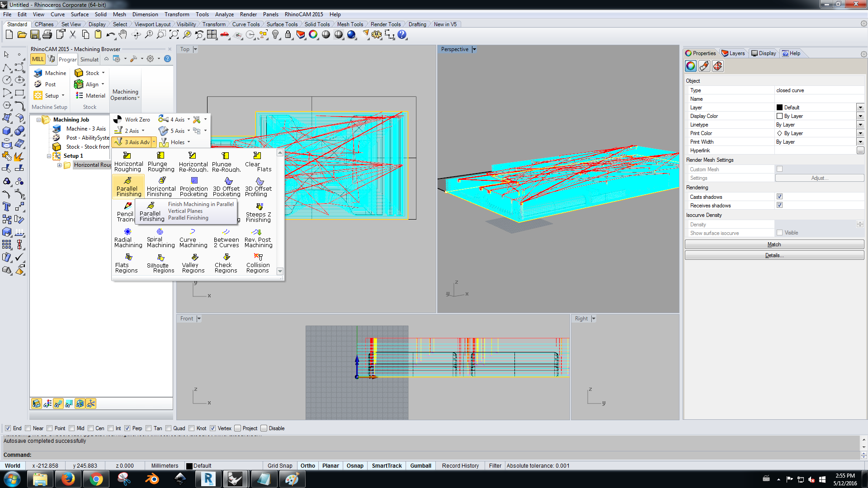
Task: Open the Work Zero tool
Action: pyautogui.click(x=132, y=119)
